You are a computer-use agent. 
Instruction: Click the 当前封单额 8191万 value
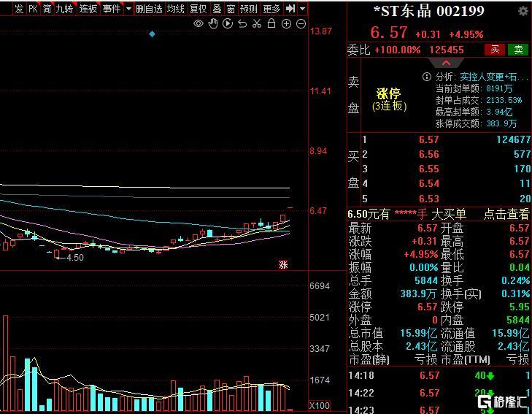pyautogui.click(x=500, y=88)
